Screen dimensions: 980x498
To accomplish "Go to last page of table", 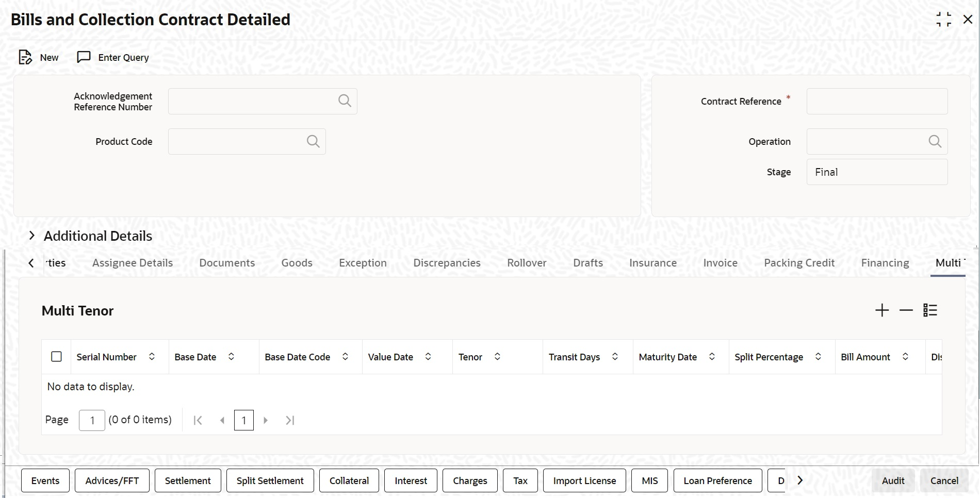I will point(290,420).
